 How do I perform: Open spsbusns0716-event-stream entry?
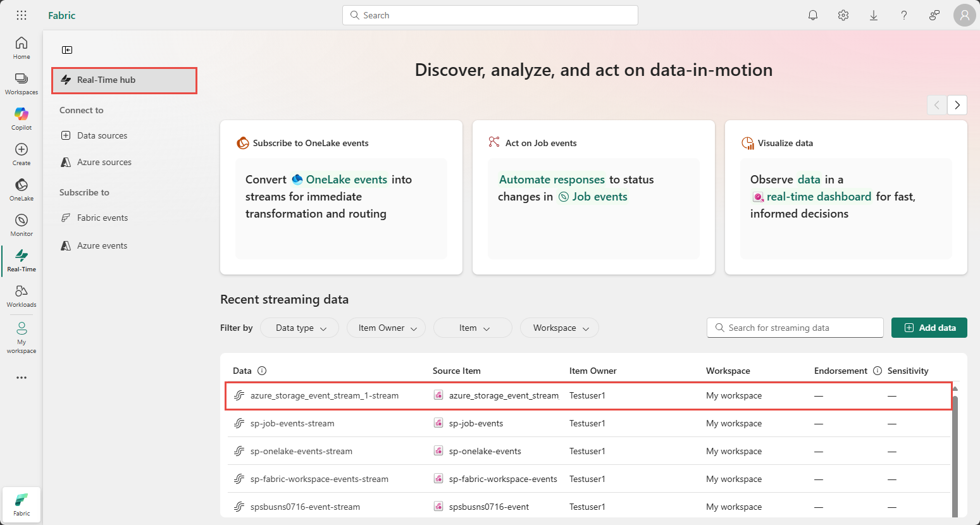(x=305, y=507)
